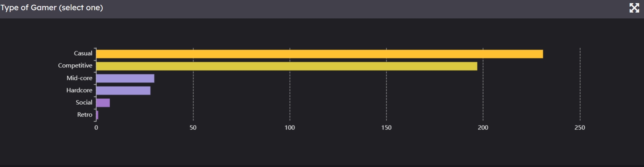Select the small purple Social bar
The width and height of the screenshot is (644, 167).
point(103,103)
